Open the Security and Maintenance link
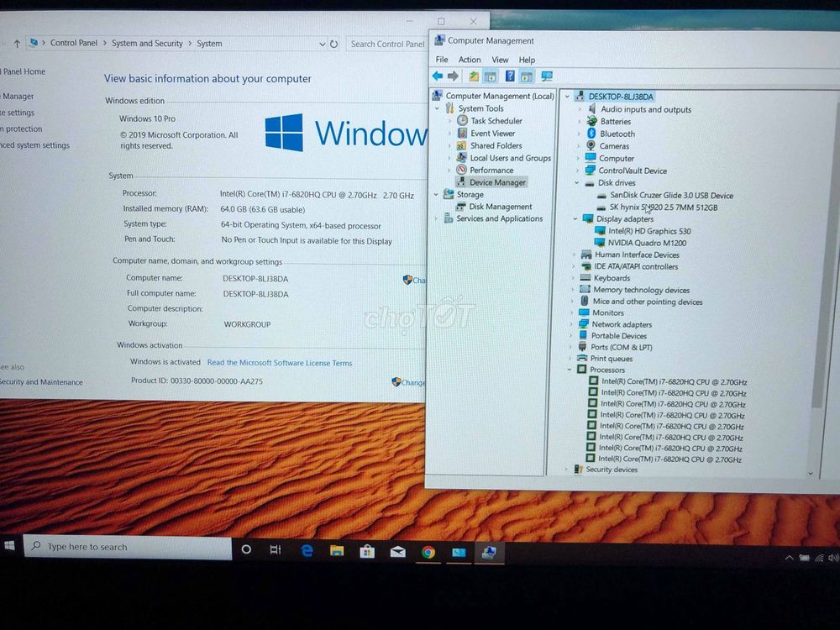The image size is (840, 630). tap(42, 382)
